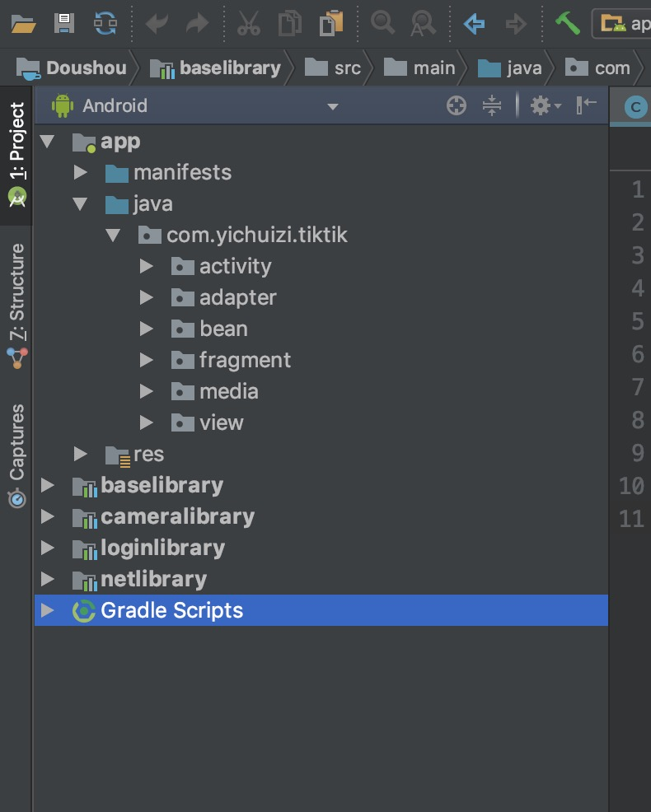Click the Save All disk icon
The width and height of the screenshot is (651, 812).
click(x=64, y=23)
